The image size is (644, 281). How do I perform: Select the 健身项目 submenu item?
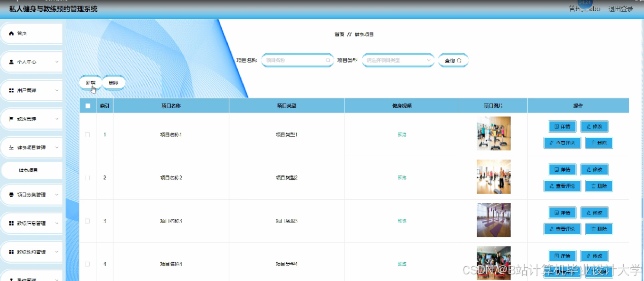click(31, 171)
